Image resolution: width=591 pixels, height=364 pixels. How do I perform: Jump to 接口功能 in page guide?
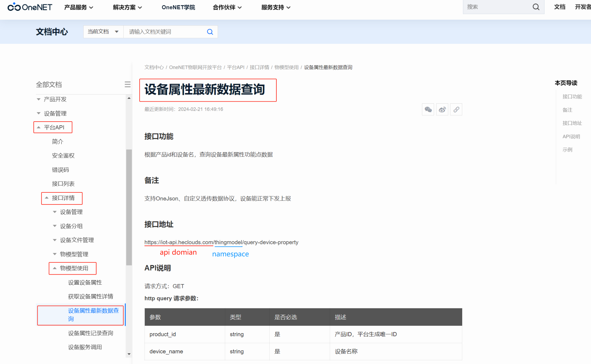click(572, 96)
